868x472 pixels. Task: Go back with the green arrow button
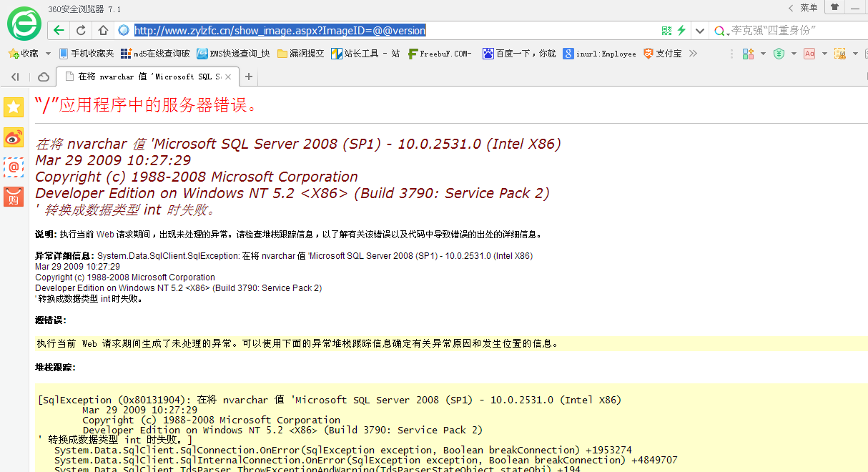pyautogui.click(x=59, y=30)
